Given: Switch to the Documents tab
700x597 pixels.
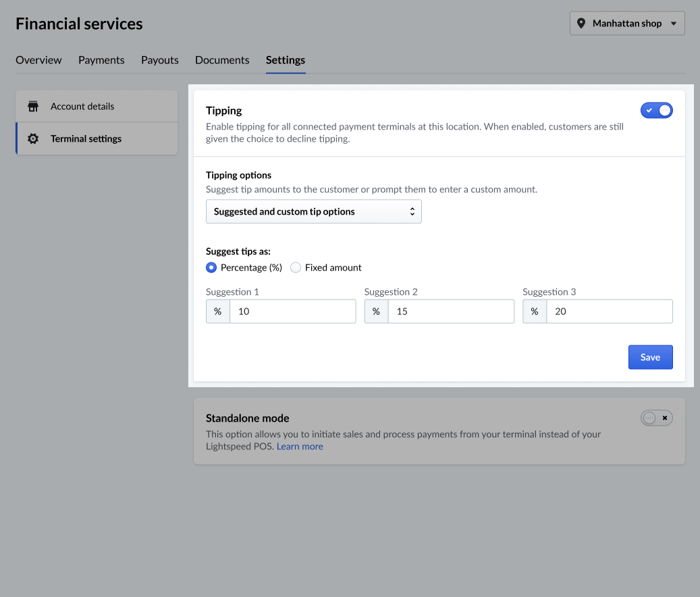Looking at the screenshot, I should click(222, 60).
